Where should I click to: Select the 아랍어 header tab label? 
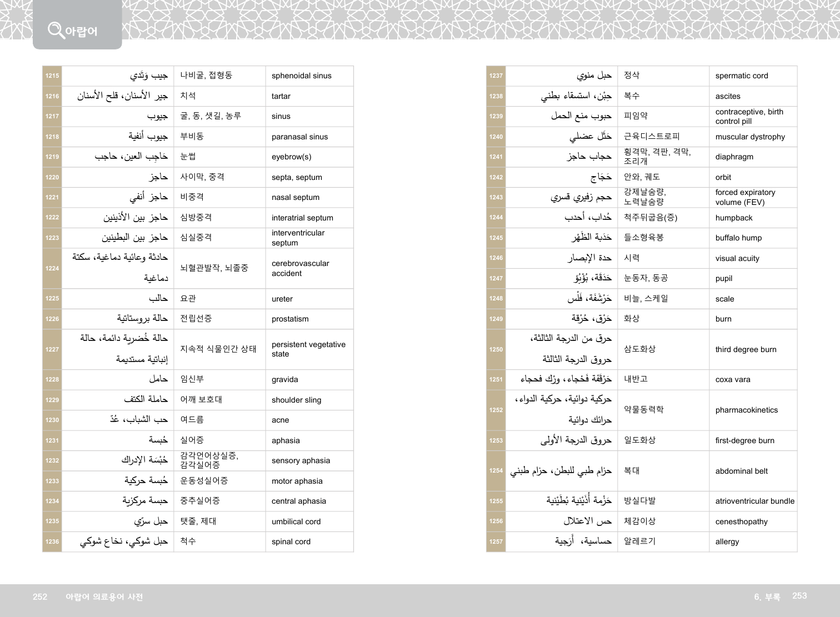tap(81, 32)
